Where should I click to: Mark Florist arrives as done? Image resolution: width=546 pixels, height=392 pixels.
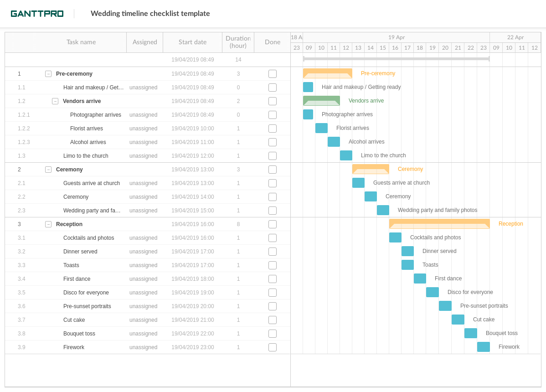(x=272, y=128)
